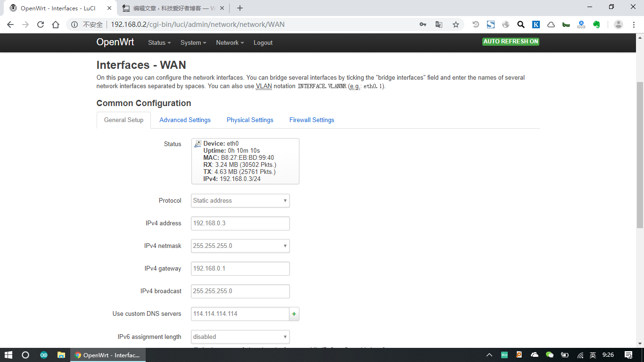Click the blue K extension icon

[536, 24]
